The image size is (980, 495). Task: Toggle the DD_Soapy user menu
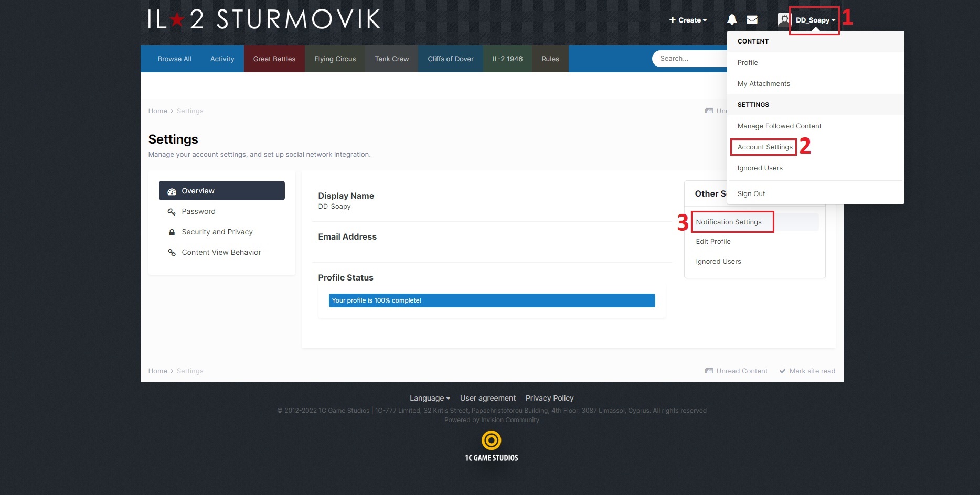click(x=815, y=20)
